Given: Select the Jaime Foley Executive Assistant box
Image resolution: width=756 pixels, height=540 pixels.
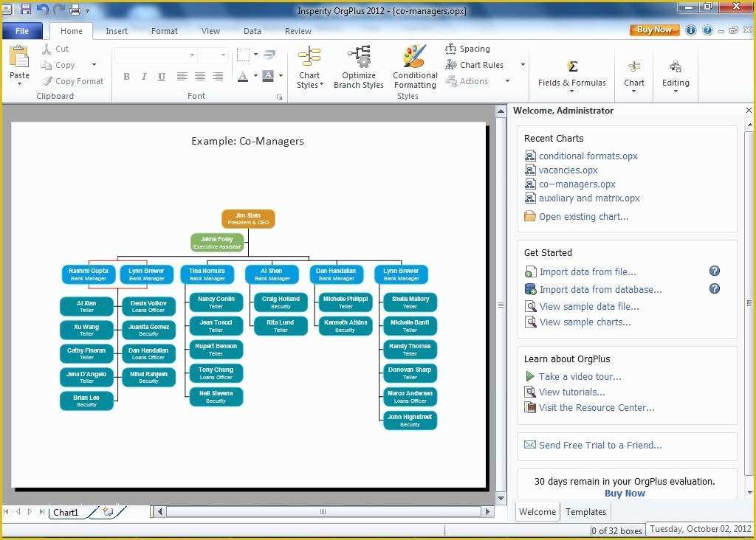Looking at the screenshot, I should [x=217, y=242].
